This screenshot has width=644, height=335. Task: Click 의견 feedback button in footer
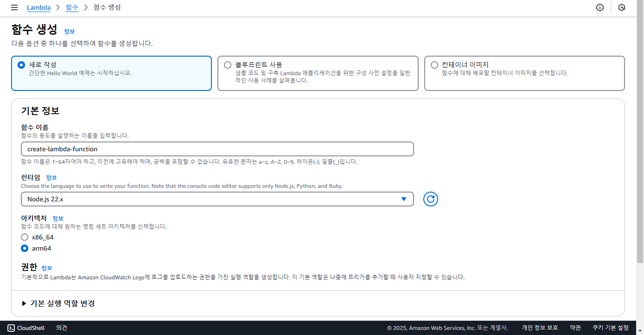62,328
